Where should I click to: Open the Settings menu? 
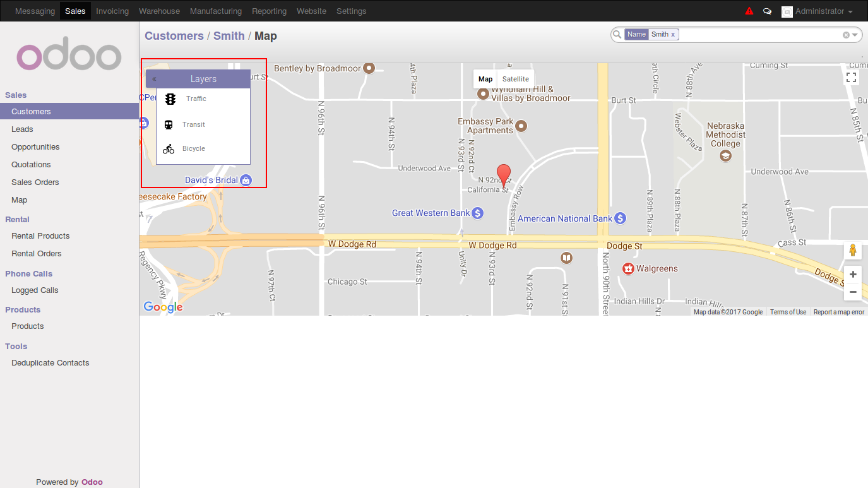(x=351, y=11)
